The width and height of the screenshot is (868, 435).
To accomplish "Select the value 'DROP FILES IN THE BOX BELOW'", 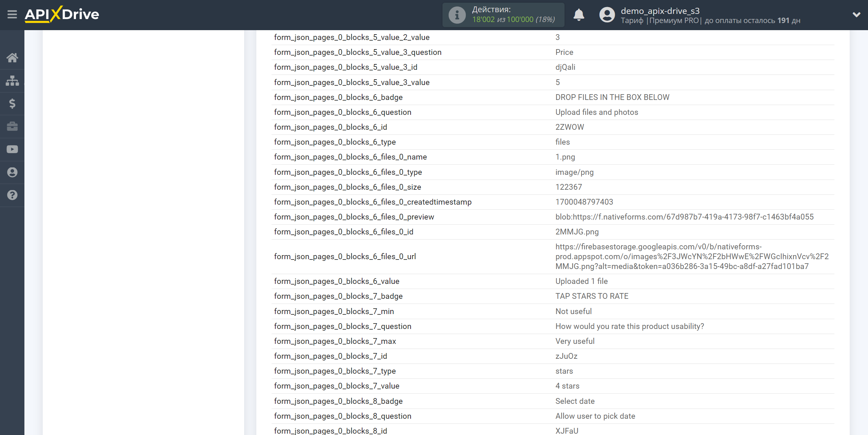I will 612,97.
